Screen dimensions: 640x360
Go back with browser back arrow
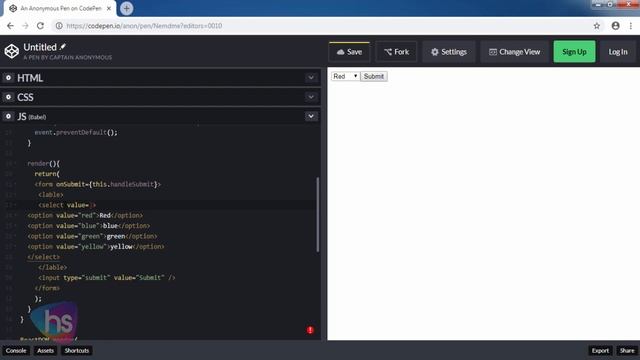point(10,26)
